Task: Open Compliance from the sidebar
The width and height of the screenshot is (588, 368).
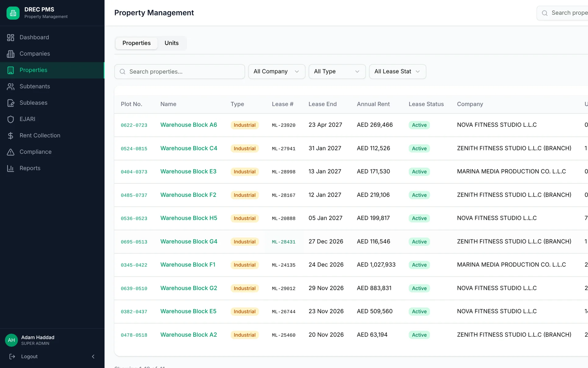Action: tap(52, 152)
